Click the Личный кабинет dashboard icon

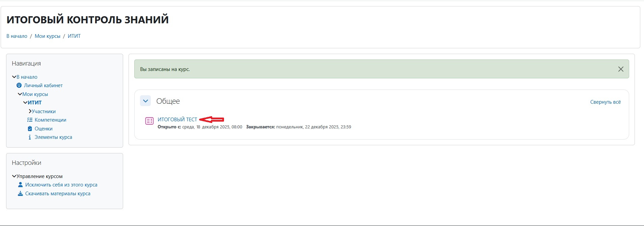click(x=19, y=85)
